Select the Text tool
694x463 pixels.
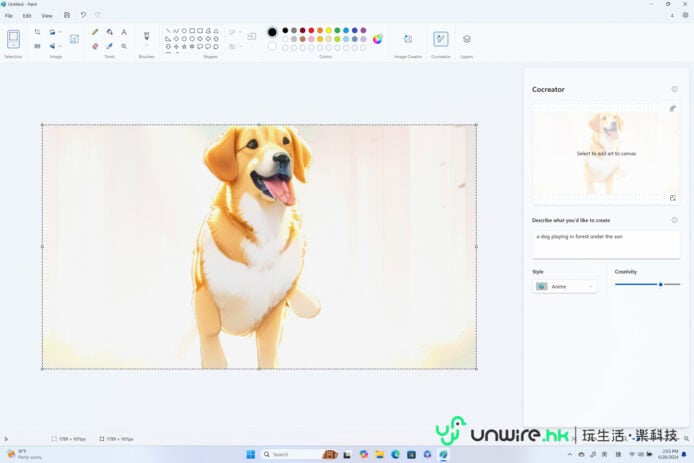point(124,32)
